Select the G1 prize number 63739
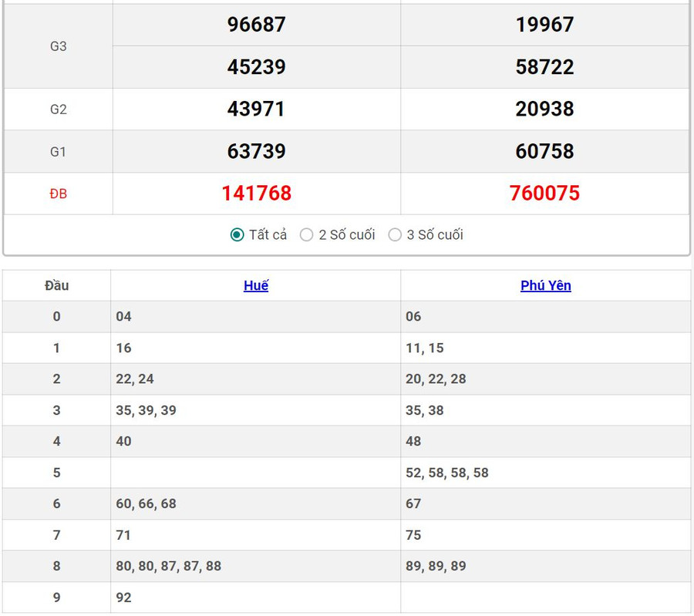Image resolution: width=694 pixels, height=616 pixels. [256, 151]
